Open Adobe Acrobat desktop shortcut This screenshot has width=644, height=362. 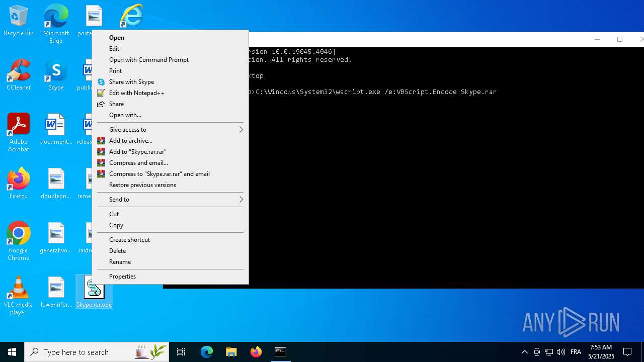pyautogui.click(x=19, y=133)
